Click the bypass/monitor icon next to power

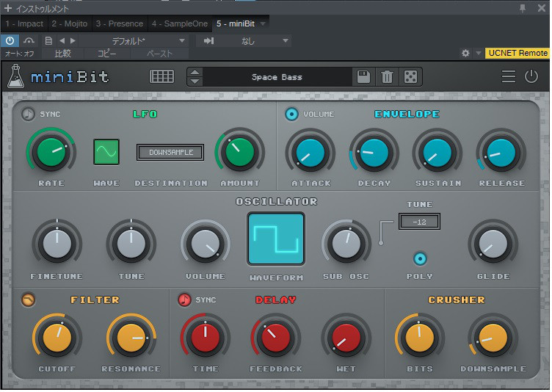(x=29, y=41)
